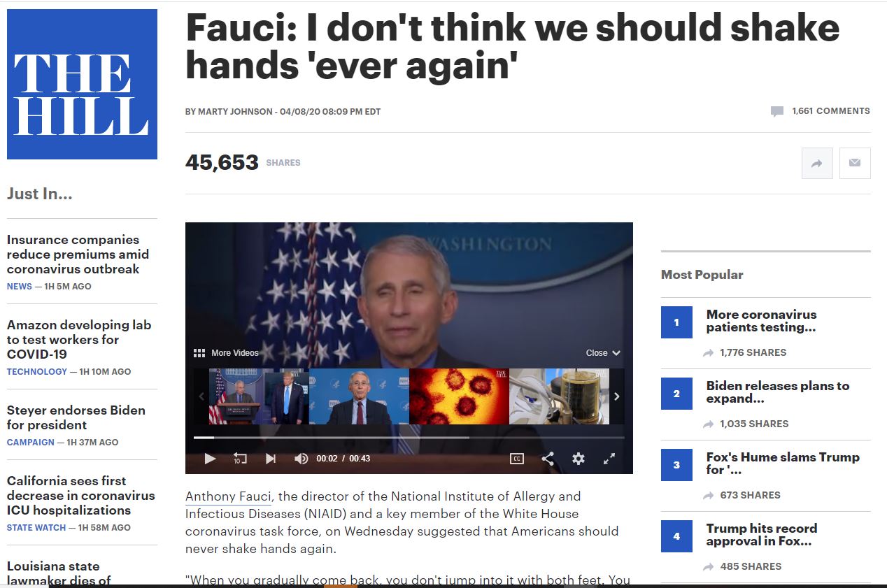Image resolution: width=887 pixels, height=588 pixels.
Task: Toggle closed captions on video
Action: (x=517, y=459)
